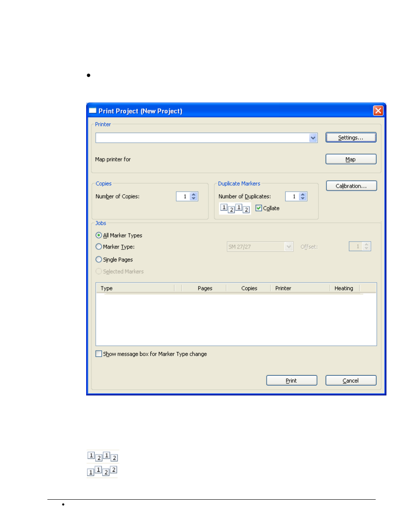The image size is (411, 532).
Task: Cancel the Print Project dialog
Action: [351, 380]
